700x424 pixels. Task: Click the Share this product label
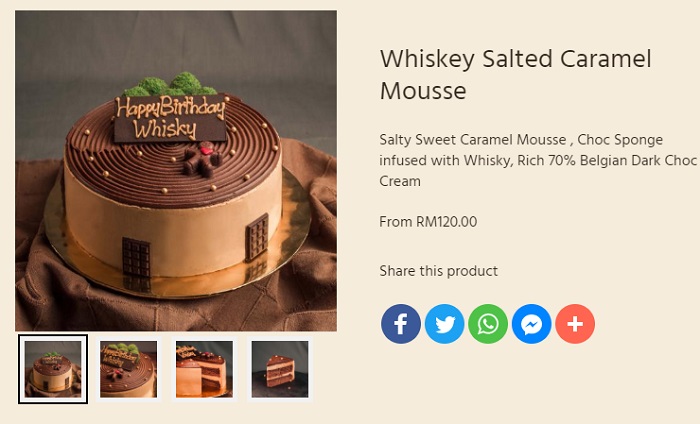(438, 271)
